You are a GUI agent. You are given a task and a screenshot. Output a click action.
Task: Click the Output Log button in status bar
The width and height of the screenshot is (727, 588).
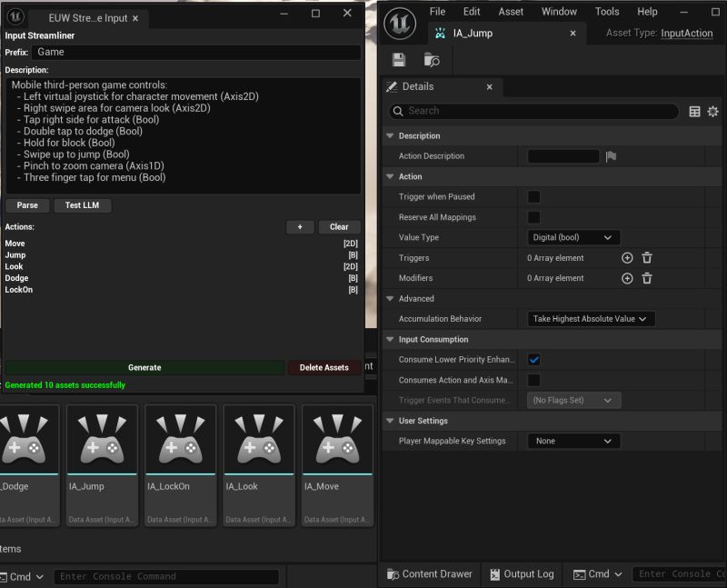521,574
